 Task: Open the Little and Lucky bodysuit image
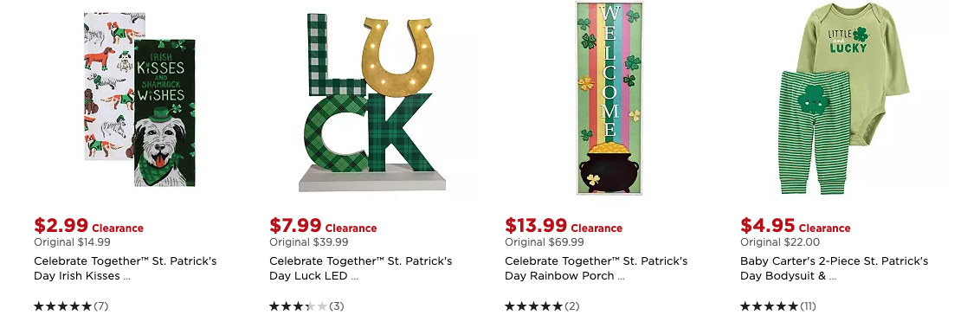[x=844, y=98]
